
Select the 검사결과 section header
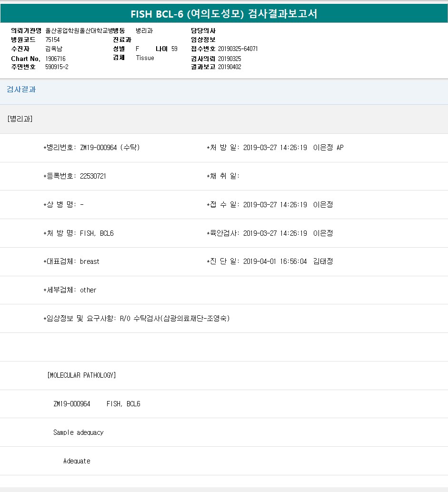coord(21,90)
